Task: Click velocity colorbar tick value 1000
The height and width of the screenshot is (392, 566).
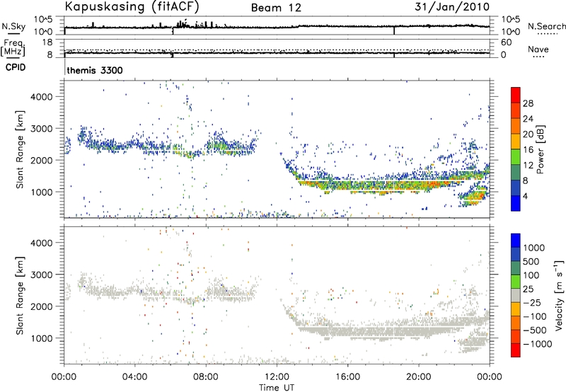Action: 534,248
